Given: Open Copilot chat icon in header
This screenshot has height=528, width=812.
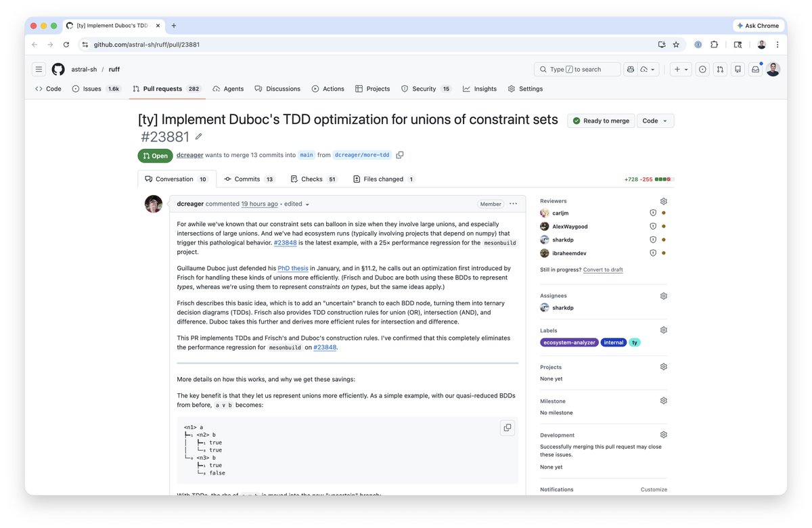Looking at the screenshot, I should [631, 69].
